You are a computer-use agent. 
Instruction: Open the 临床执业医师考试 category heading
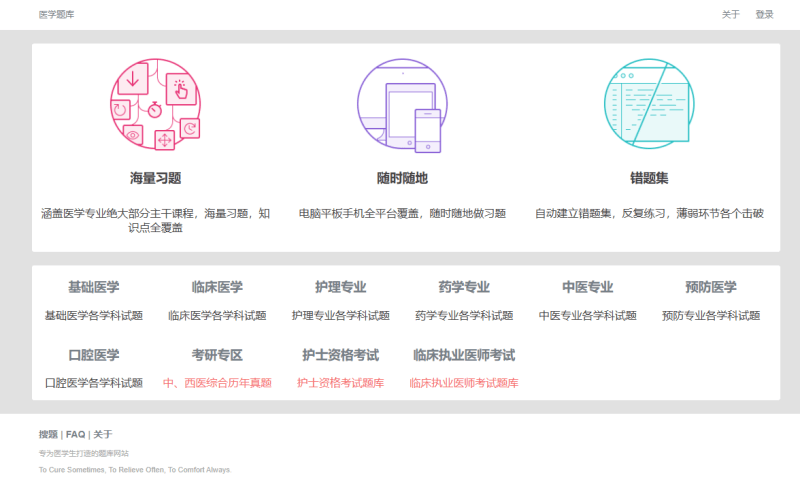[x=464, y=355]
